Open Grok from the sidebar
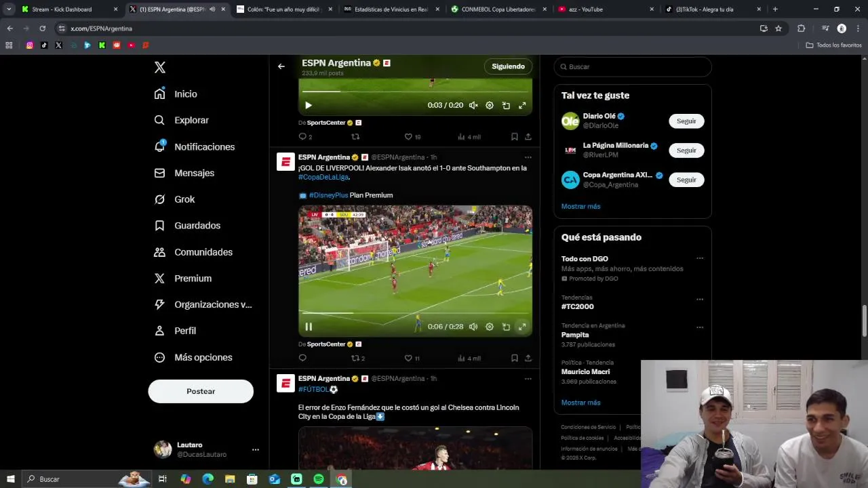The height and width of the screenshot is (488, 868). pos(175,199)
